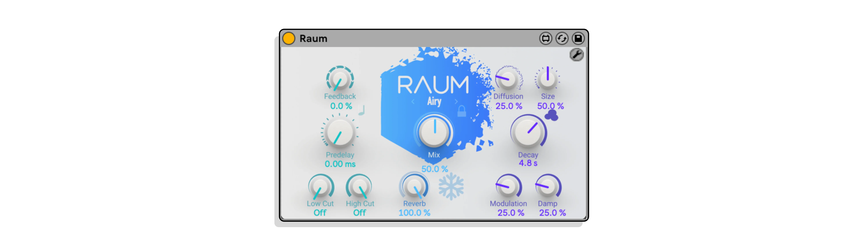Toggle the Raum device activator button
This screenshot has width=868, height=249.
coord(289,39)
